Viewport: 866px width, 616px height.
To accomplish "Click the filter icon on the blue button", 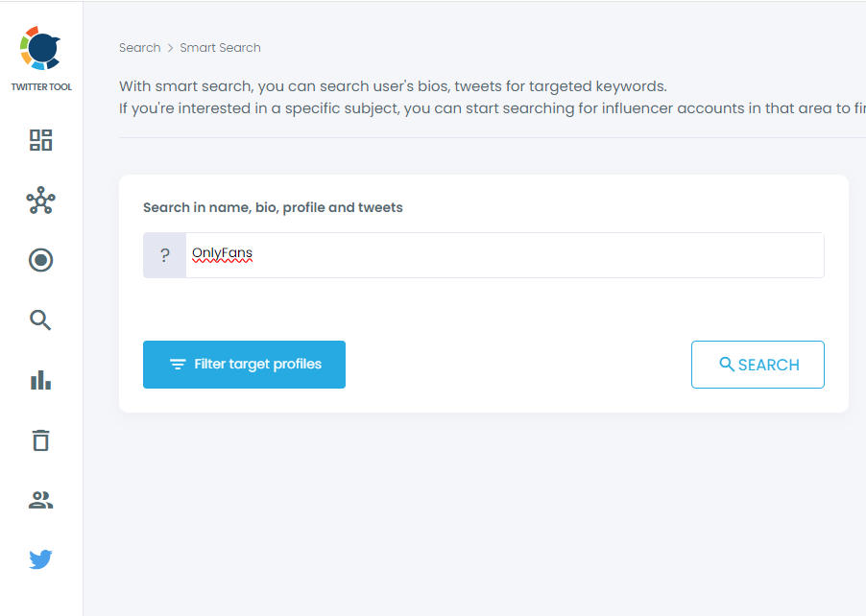I will [x=177, y=364].
